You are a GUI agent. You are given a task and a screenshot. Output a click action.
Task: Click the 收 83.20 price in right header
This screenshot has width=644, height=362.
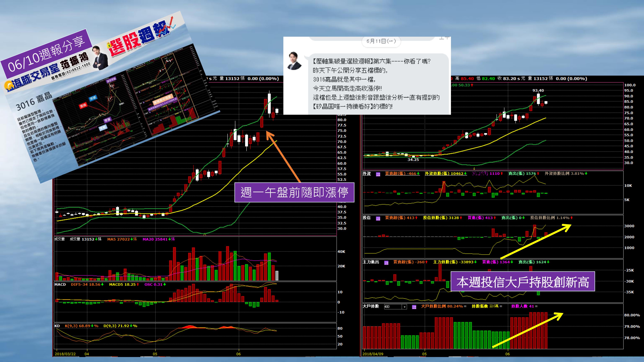[x=507, y=79]
